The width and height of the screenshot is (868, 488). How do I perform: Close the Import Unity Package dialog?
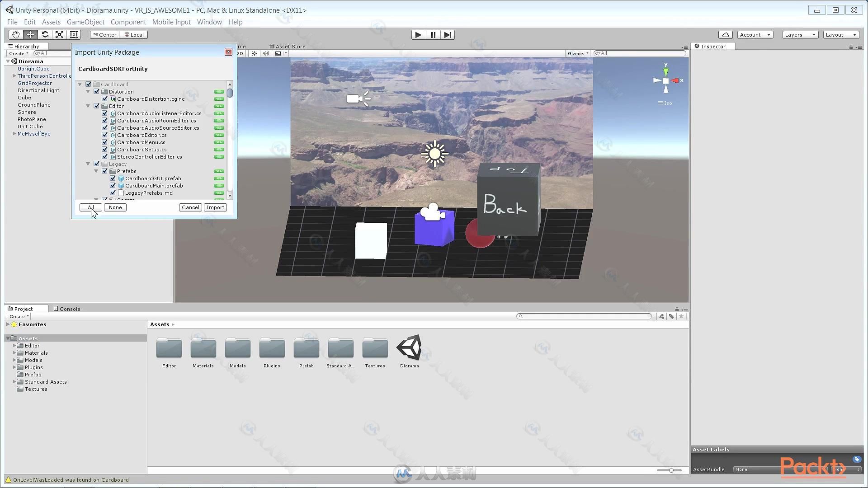(x=228, y=52)
